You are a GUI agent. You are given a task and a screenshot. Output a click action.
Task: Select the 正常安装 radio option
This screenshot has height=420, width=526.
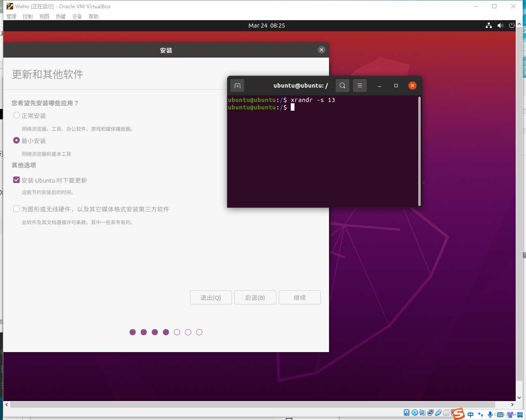tap(16, 116)
